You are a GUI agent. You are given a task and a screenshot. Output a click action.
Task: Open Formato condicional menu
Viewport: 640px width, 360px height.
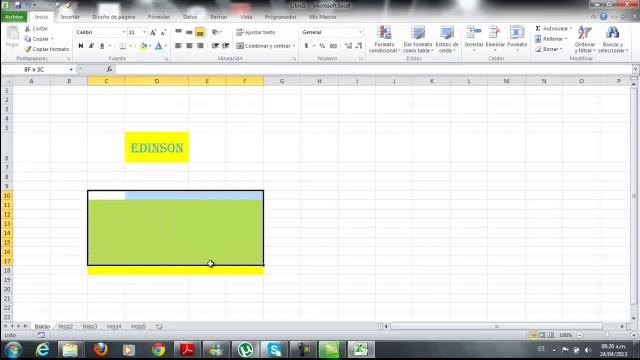point(384,39)
